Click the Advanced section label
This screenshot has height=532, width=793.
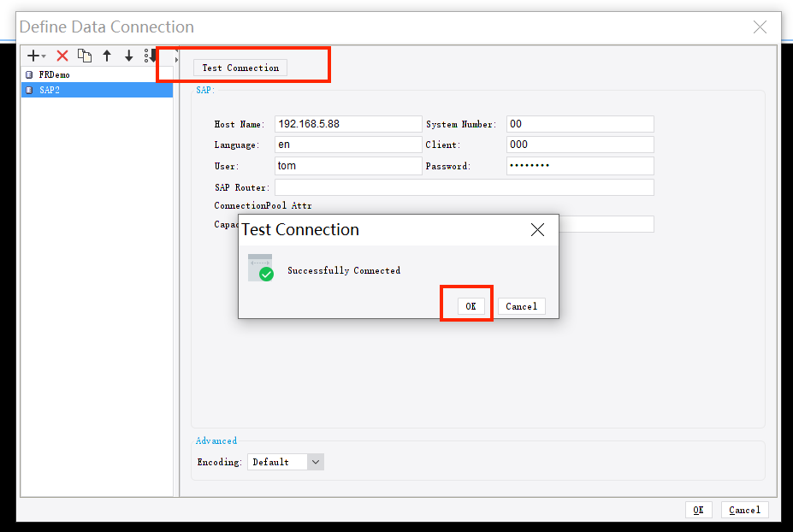[x=216, y=440]
